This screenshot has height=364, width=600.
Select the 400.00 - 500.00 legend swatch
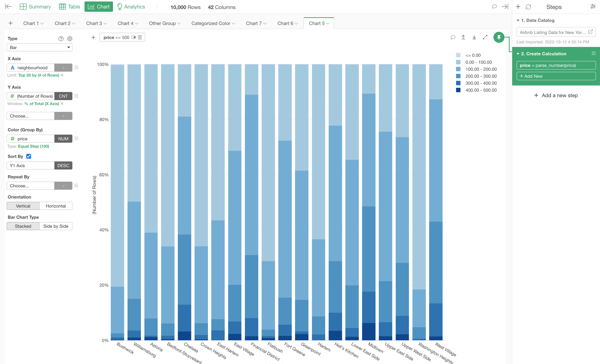point(459,90)
